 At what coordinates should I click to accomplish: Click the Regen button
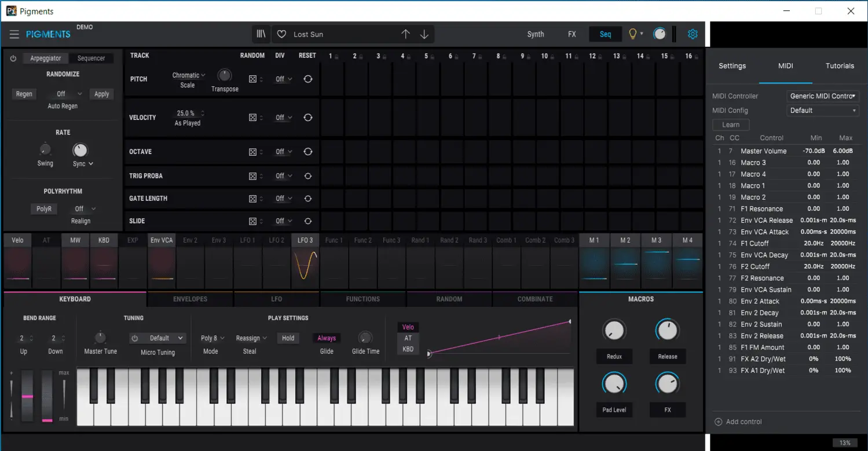pyautogui.click(x=24, y=94)
